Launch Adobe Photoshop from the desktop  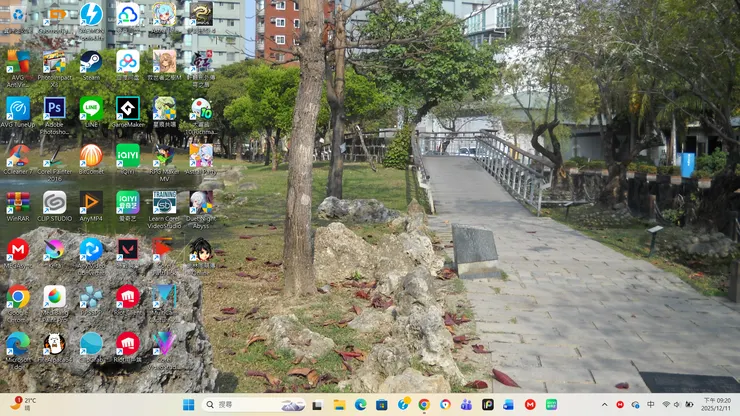(54, 108)
